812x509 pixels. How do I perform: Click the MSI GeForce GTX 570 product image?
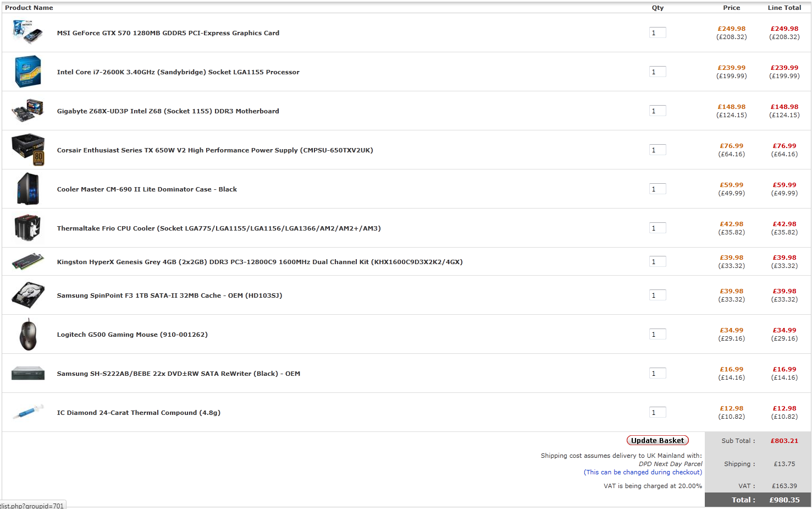coord(27,32)
